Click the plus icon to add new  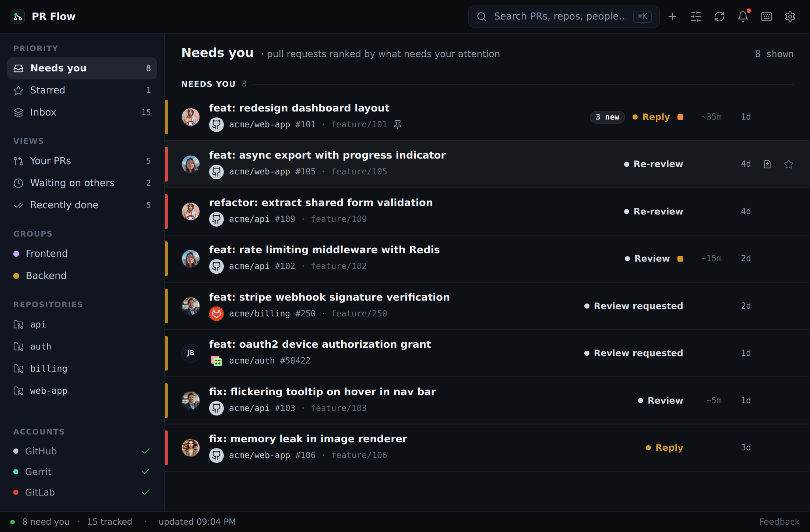672,17
